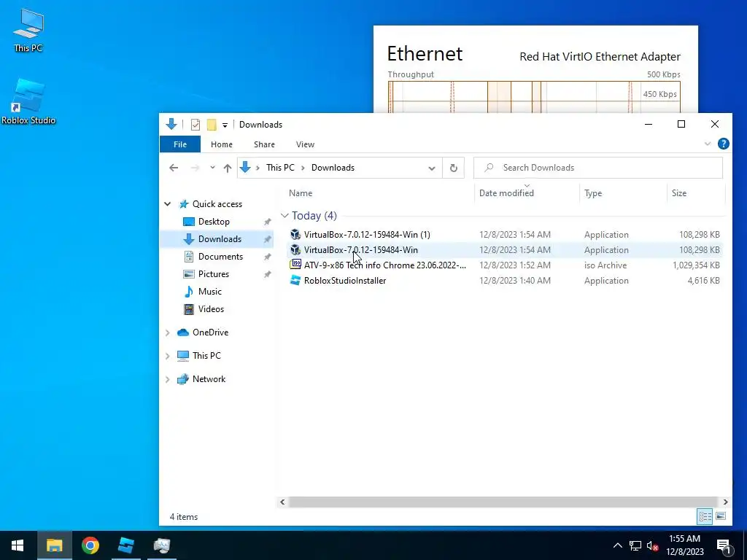Image resolution: width=747 pixels, height=560 pixels.
Task: Open This PC desktop icon
Action: (28, 30)
